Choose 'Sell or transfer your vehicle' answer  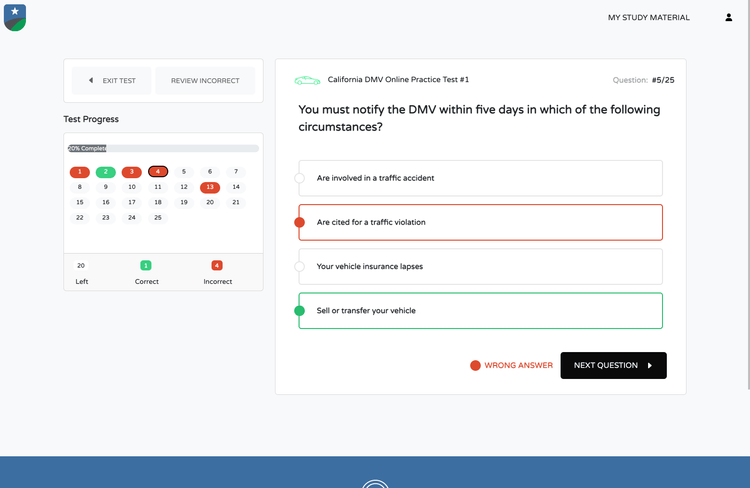pyautogui.click(x=480, y=311)
